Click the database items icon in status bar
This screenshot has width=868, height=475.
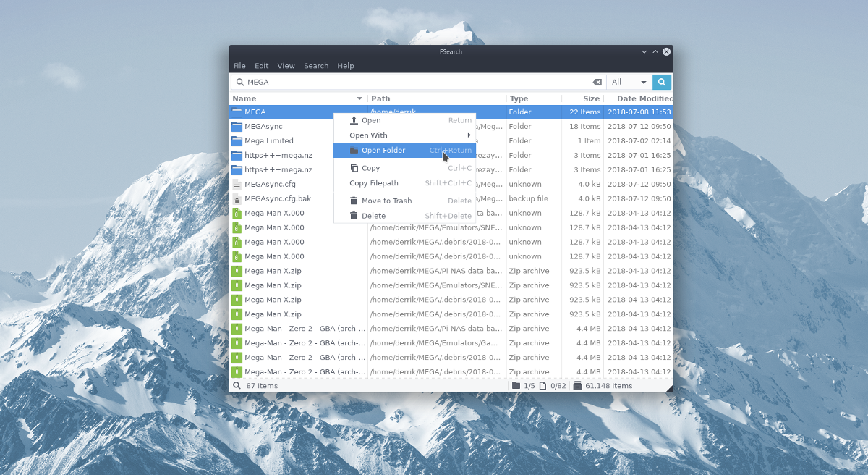(x=576, y=385)
